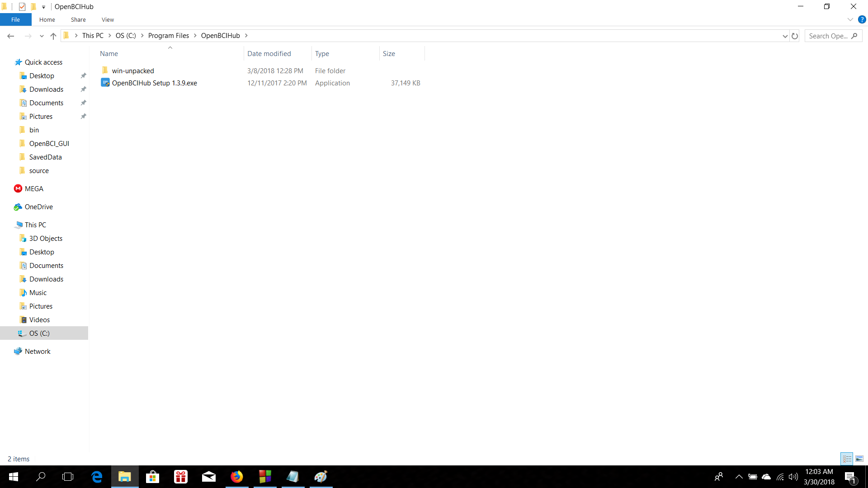Open Microsoft Store from the taskbar
The width and height of the screenshot is (868, 488).
tap(152, 477)
